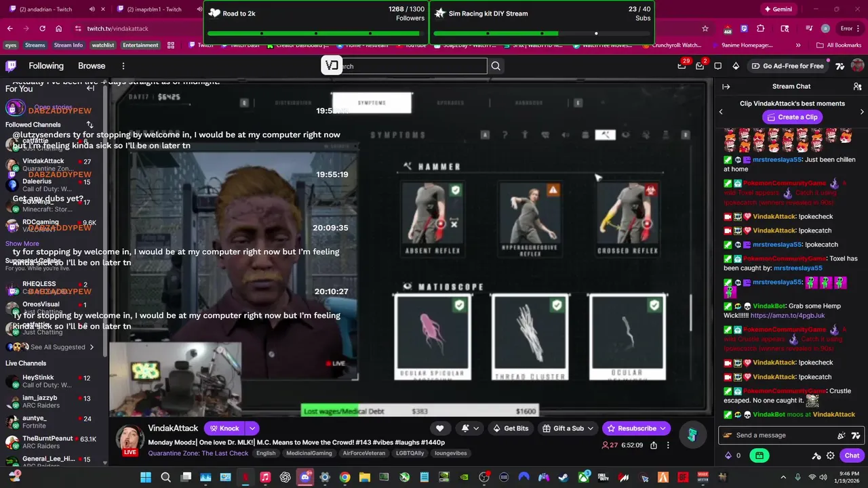Click the purple Chat send button
Screen dimensions: 868x488
click(852, 455)
